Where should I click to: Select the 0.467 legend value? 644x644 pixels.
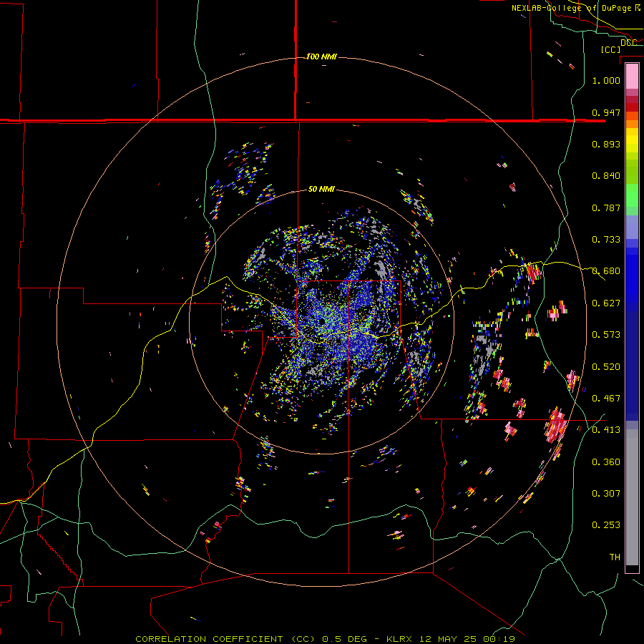[x=606, y=399]
